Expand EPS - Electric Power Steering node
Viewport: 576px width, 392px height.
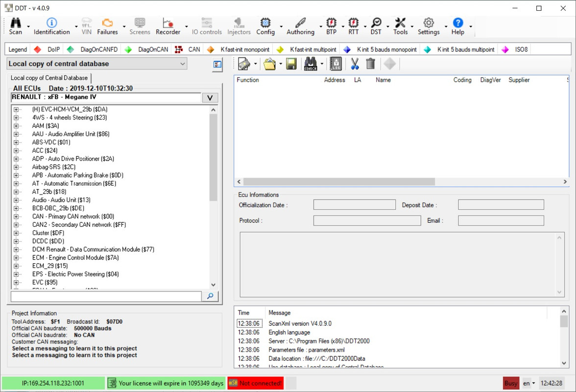click(16, 274)
